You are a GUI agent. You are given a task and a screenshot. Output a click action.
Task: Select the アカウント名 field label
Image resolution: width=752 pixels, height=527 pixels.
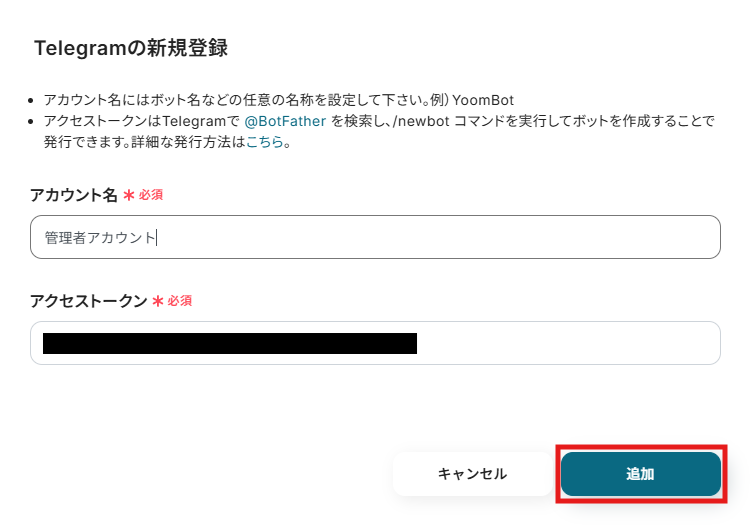point(74,195)
